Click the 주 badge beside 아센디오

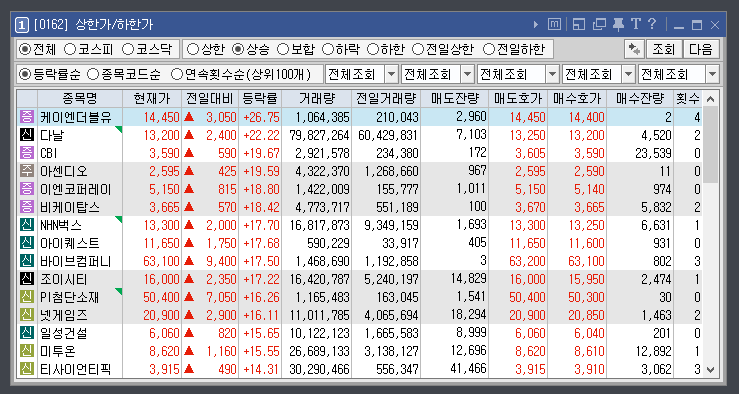27,171
